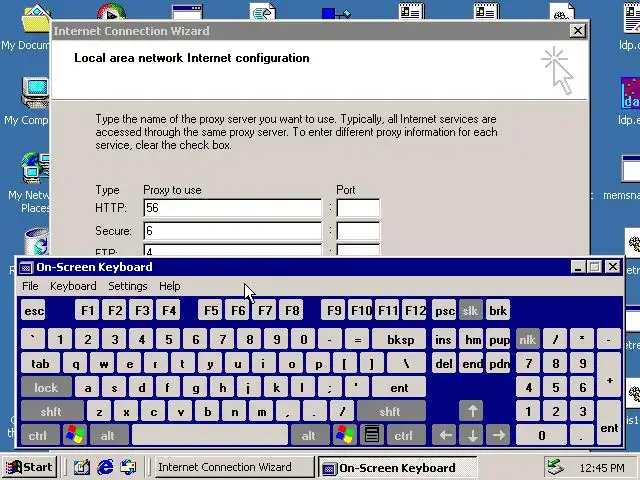Toggle the left ctrl key

click(38, 435)
